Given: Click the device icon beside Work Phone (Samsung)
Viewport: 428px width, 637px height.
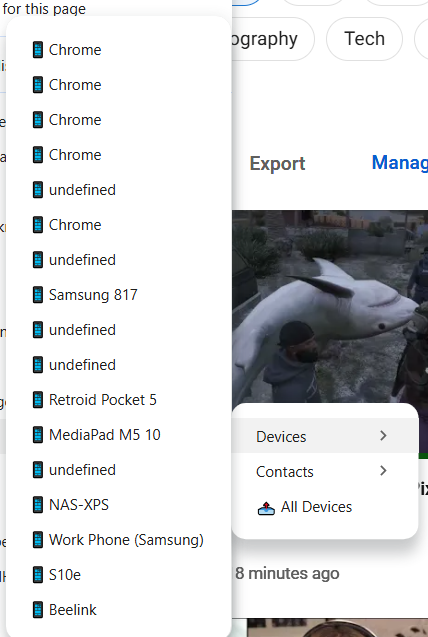Looking at the screenshot, I should 38,540.
